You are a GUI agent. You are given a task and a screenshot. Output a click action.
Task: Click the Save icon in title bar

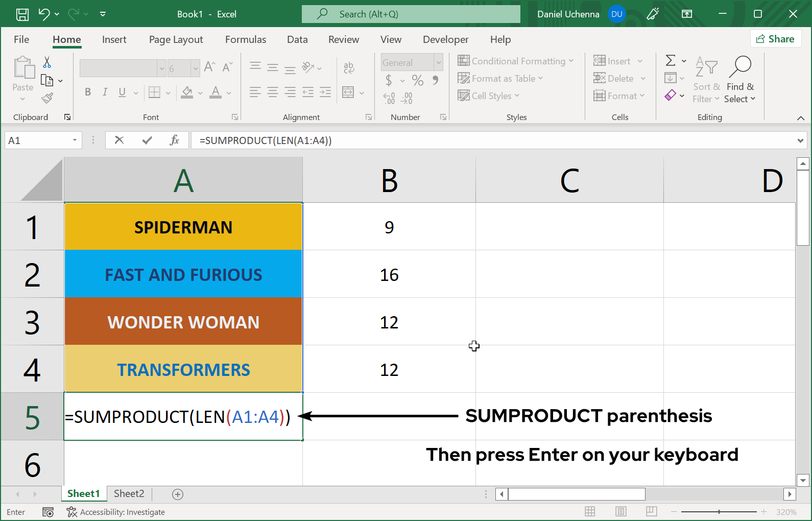[x=22, y=14]
